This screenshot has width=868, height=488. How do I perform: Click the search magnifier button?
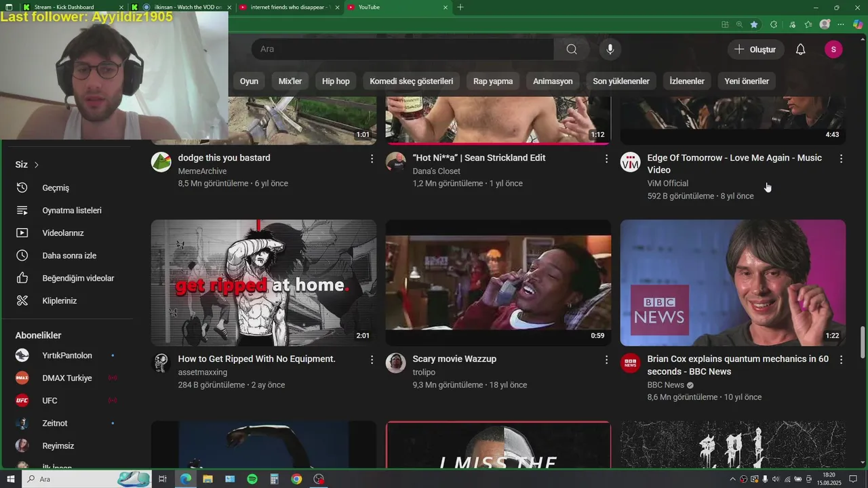(572, 49)
